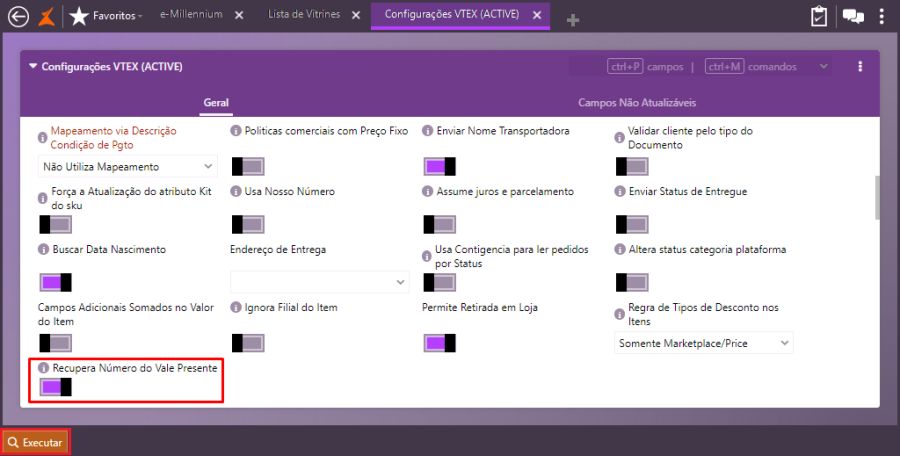This screenshot has width=900, height=456.
Task: Disable Permite Retirada em Loja switch
Action: click(440, 343)
